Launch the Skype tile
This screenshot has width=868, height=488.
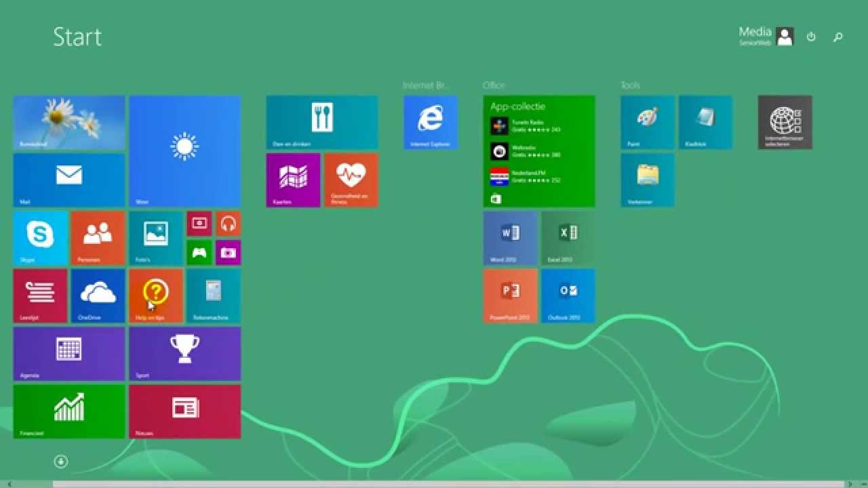click(41, 238)
